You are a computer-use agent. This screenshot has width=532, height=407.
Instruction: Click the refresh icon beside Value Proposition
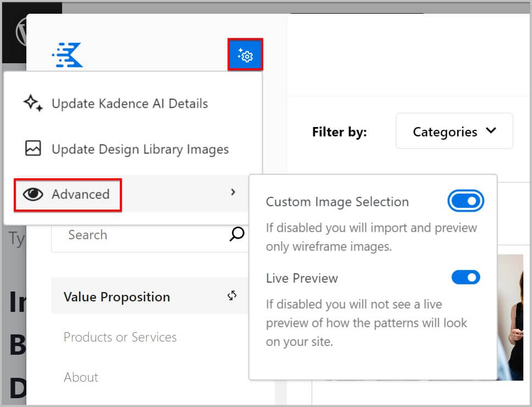[232, 296]
